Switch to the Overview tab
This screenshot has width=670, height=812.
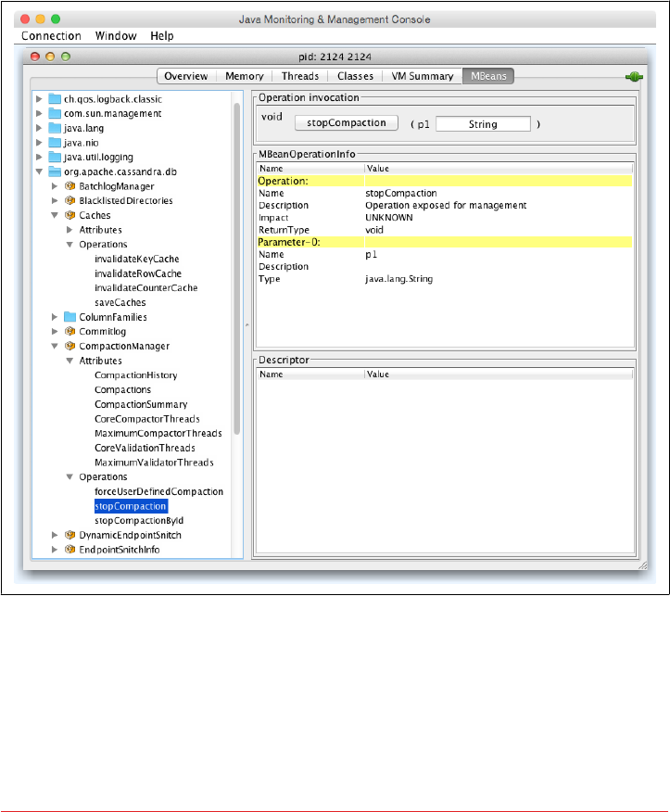[186, 76]
